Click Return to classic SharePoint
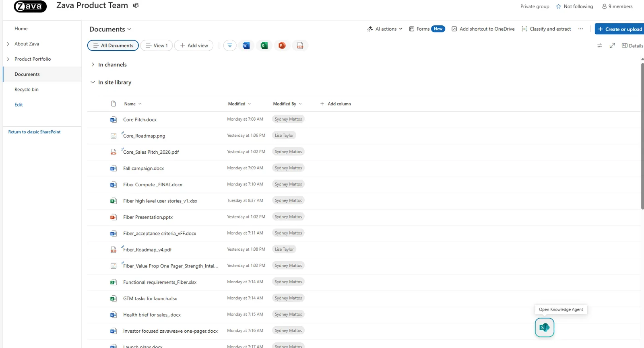 [x=34, y=132]
